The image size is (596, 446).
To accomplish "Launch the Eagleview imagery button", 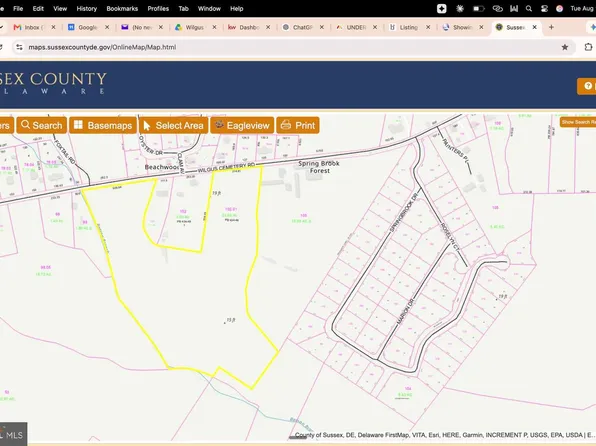I will pos(242,125).
